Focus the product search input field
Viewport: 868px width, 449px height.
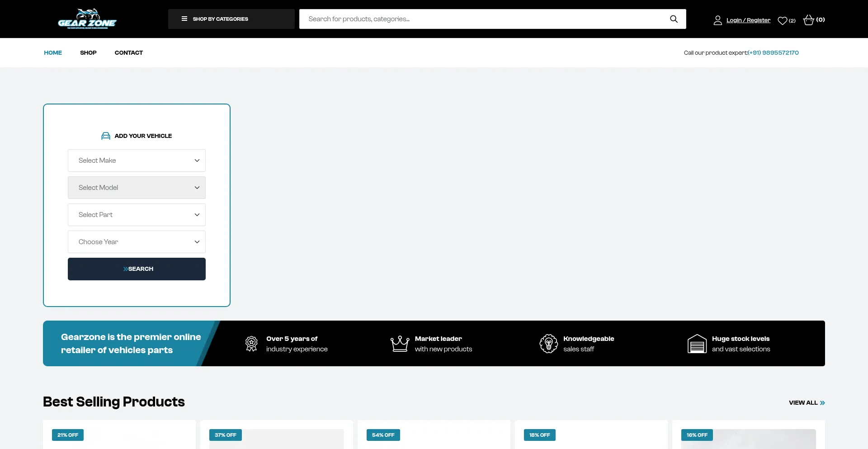pyautogui.click(x=484, y=19)
